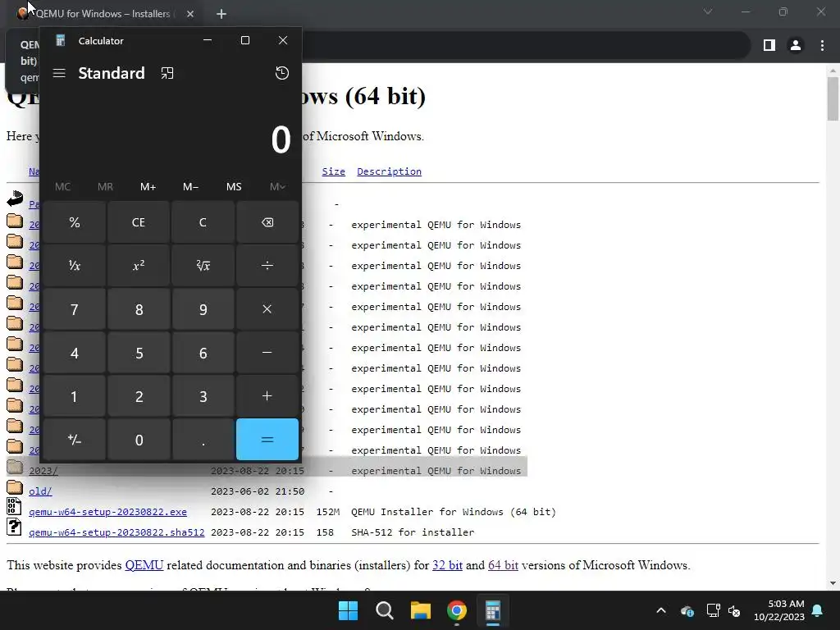Click the square x² key
840x630 pixels.
click(x=138, y=266)
